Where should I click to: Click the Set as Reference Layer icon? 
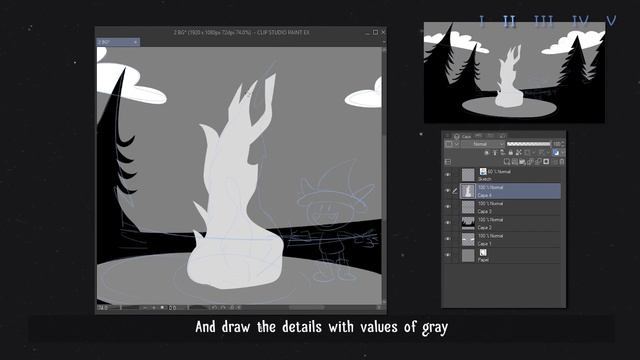pyautogui.click(x=495, y=153)
